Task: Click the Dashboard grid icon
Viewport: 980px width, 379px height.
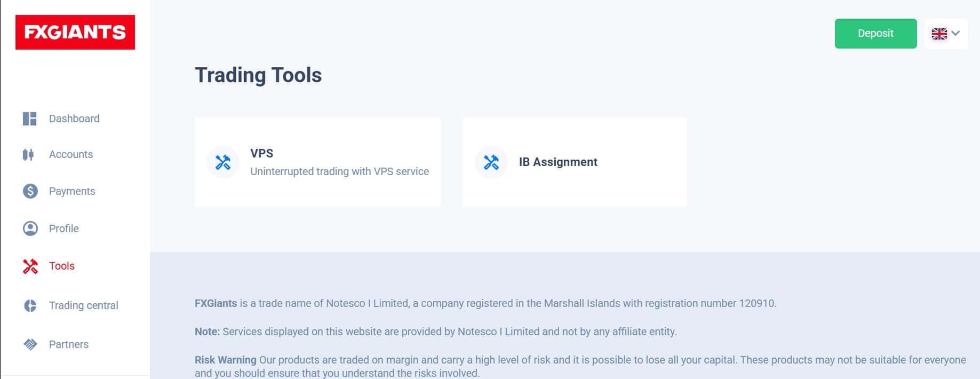Action: point(30,119)
